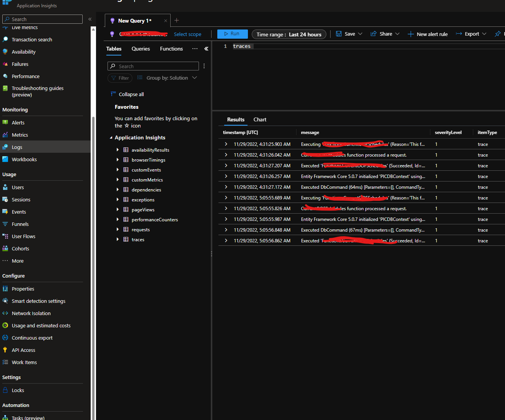This screenshot has height=420, width=505.
Task: Open Cohorts under Usage
Action: click(20, 248)
